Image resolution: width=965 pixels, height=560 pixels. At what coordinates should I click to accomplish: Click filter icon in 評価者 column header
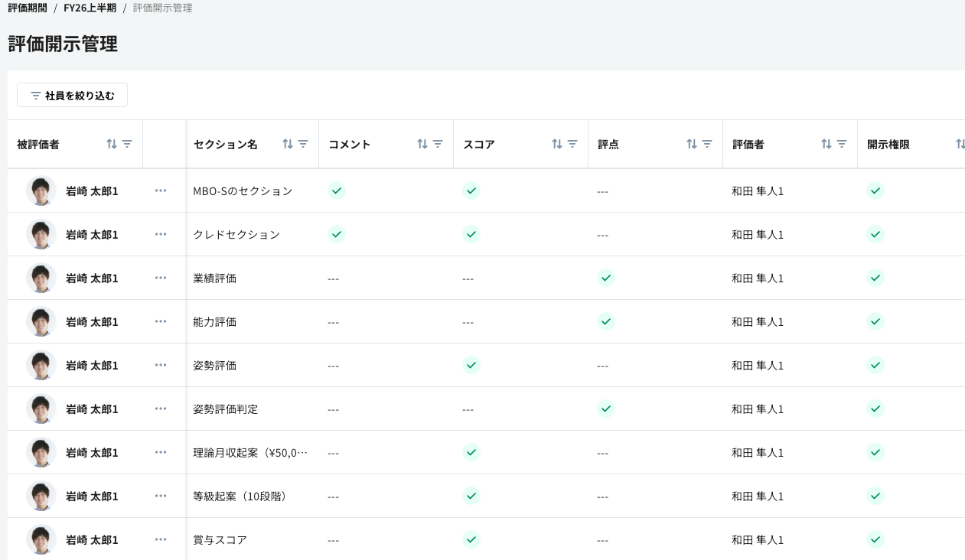(x=842, y=144)
